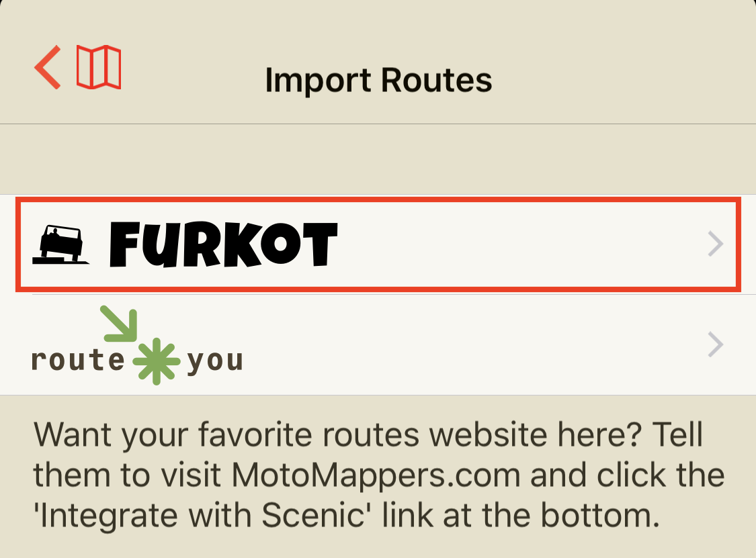Tap "Want your favorite routes website here?" text

tap(338, 434)
